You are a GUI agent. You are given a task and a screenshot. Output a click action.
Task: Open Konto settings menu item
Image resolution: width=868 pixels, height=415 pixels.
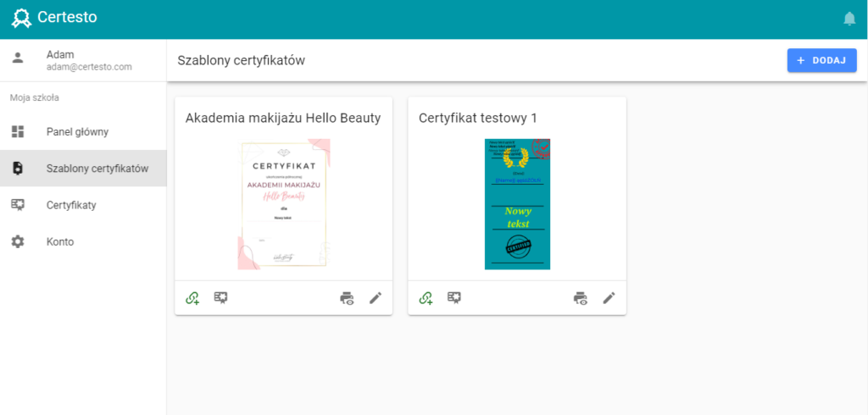click(x=83, y=242)
